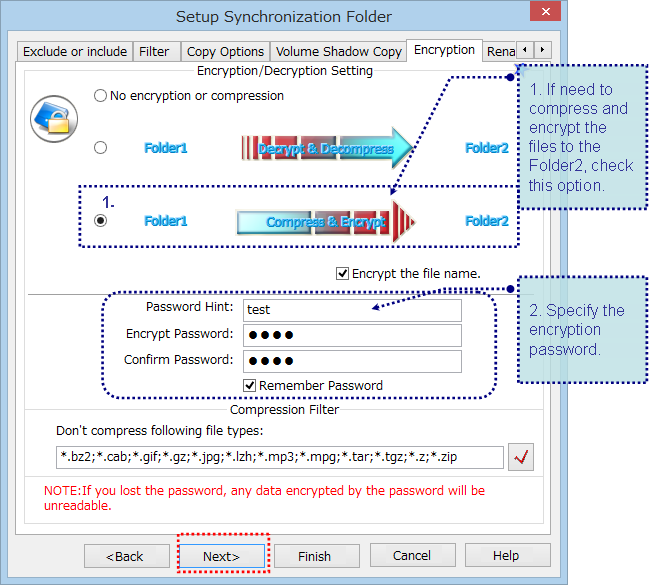Cancel the setup dialog
649x585 pixels.
413,555
